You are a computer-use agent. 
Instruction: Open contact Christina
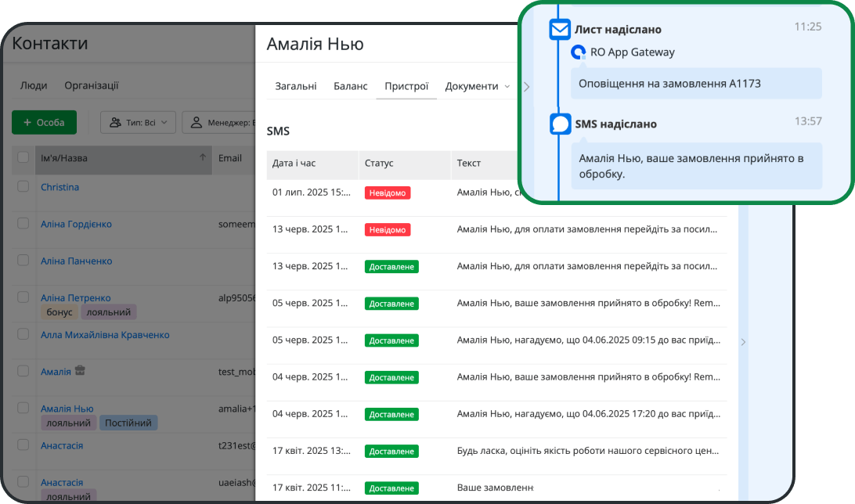pos(60,187)
